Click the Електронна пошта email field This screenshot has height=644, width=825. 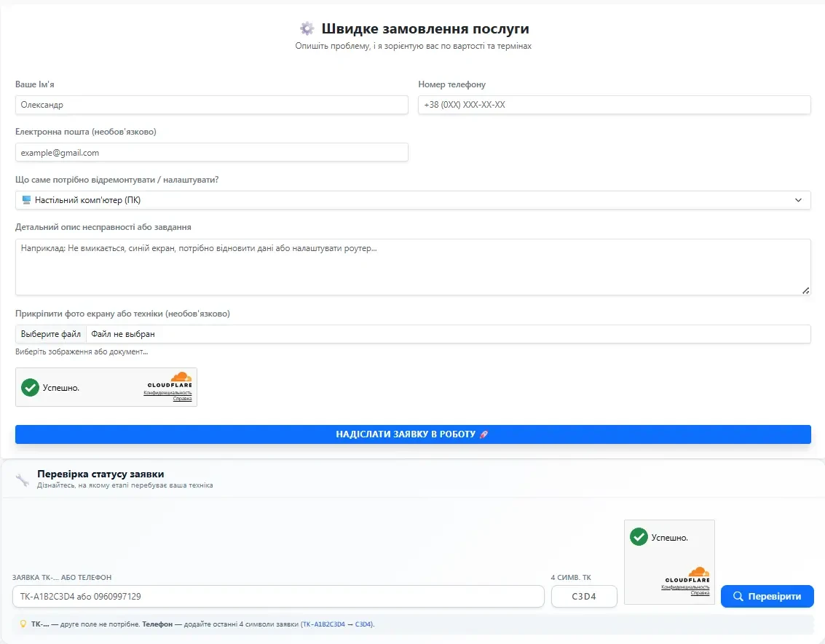point(211,153)
